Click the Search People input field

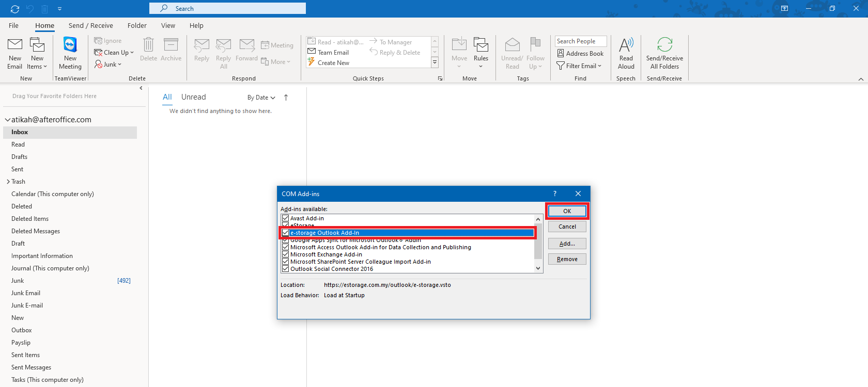[580, 41]
